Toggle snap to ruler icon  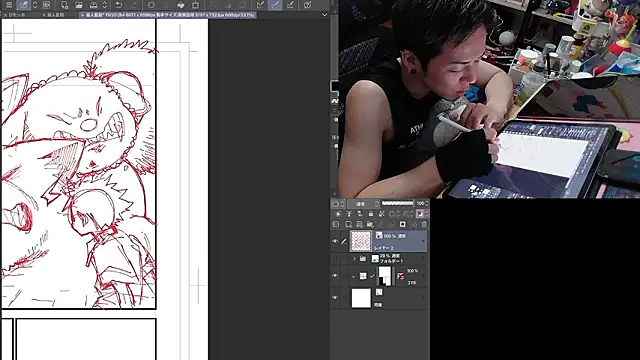(x=260, y=5)
